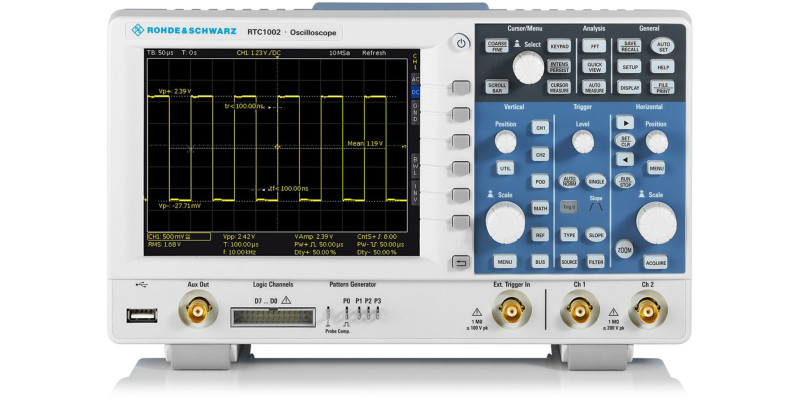Image resolution: width=800 pixels, height=400 pixels.
Task: Click the "CH1: 500mV" readout box
Action: pyautogui.click(x=179, y=237)
